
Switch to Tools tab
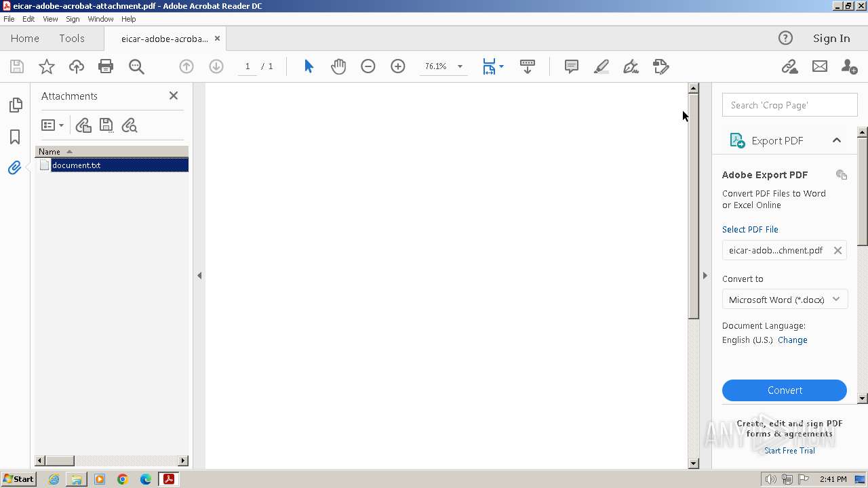72,39
